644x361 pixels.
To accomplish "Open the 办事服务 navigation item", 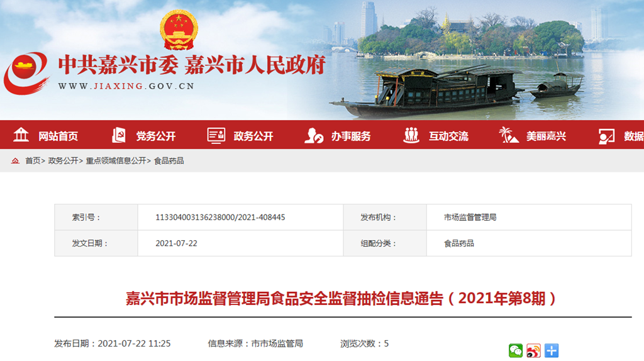I will (x=351, y=136).
